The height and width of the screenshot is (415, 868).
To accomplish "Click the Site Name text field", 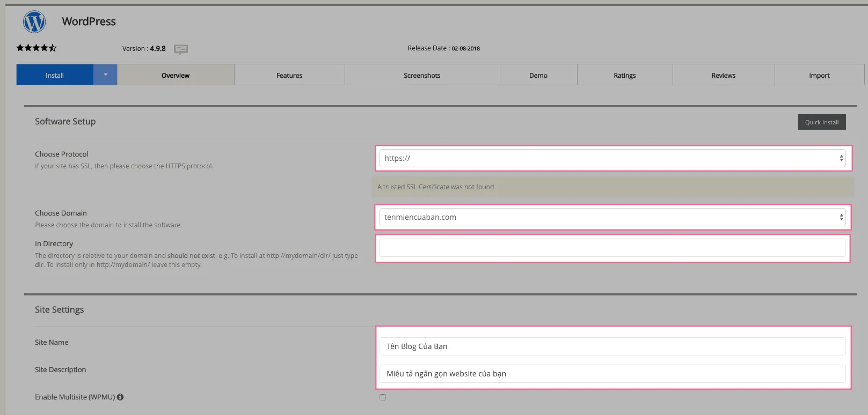I will (612, 346).
